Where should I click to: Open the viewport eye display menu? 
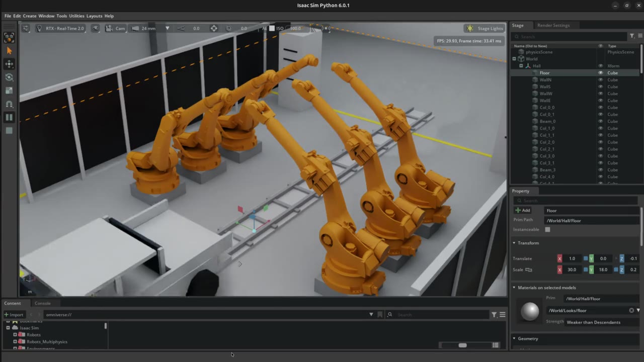click(x=96, y=28)
